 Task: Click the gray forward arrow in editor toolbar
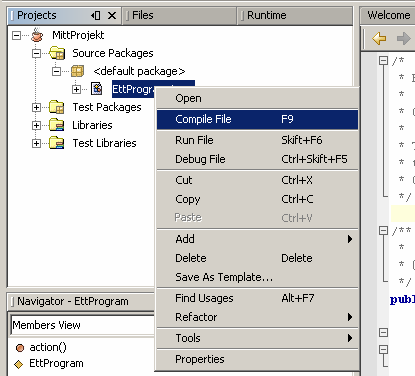click(403, 38)
